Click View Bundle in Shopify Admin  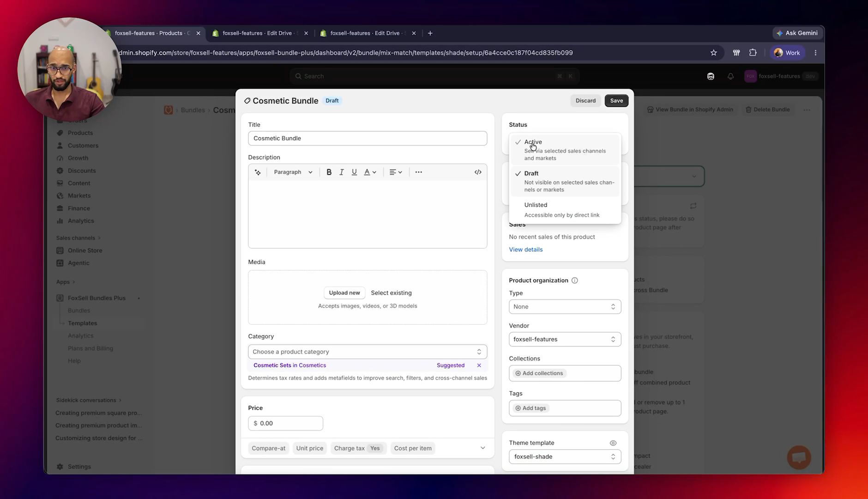click(x=690, y=110)
